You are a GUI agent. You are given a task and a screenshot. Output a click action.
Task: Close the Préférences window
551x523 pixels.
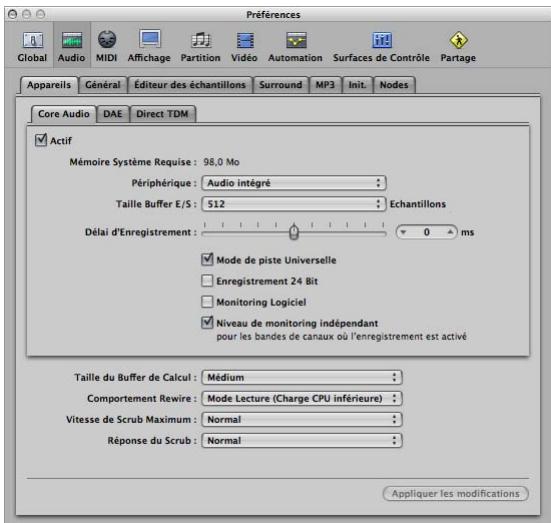13,14
